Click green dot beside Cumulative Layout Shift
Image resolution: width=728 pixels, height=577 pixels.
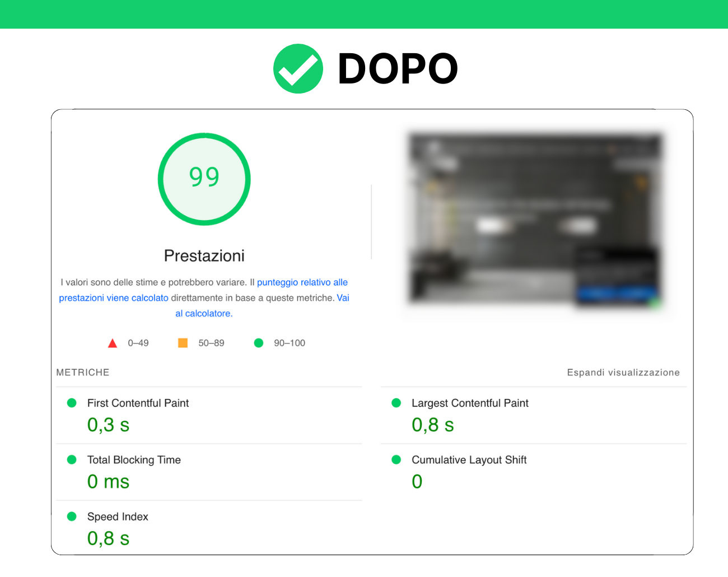pyautogui.click(x=396, y=460)
